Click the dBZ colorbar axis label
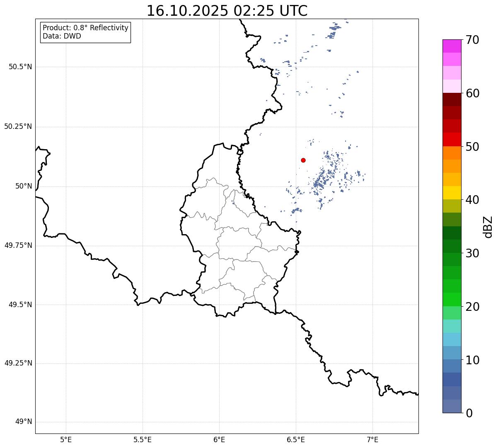This screenshot has width=498, height=448. [x=488, y=227]
